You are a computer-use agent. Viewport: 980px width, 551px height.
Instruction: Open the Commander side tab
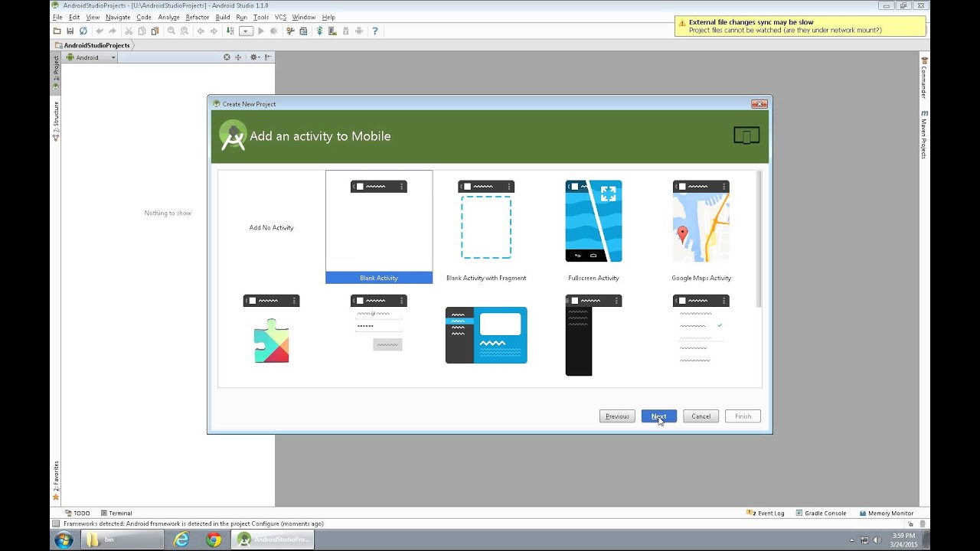coord(924,77)
